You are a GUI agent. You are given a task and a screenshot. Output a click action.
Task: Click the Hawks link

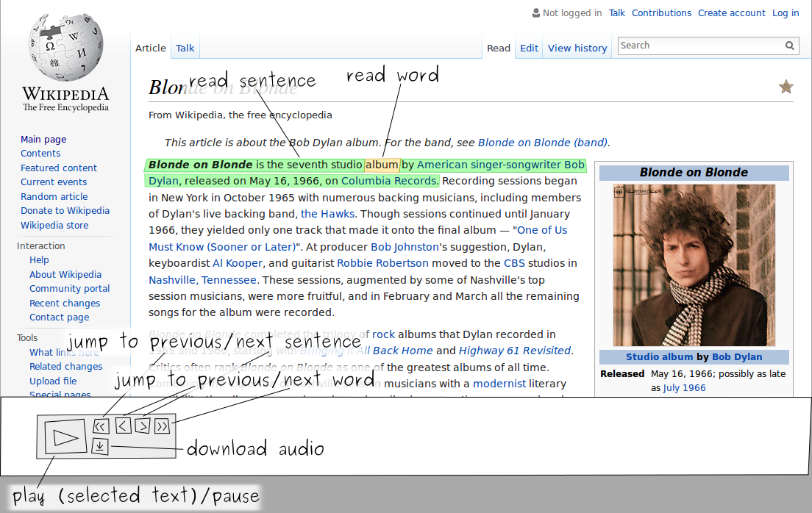coord(327,214)
